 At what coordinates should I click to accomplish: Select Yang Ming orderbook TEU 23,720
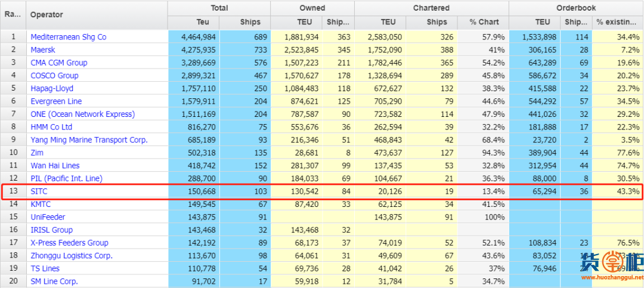[x=534, y=140]
